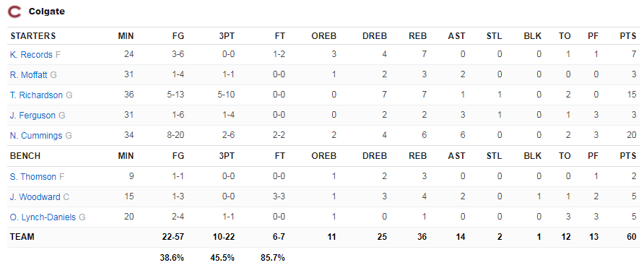Open R. Moffatt player page
The height and width of the screenshot is (273, 644).
29,75
